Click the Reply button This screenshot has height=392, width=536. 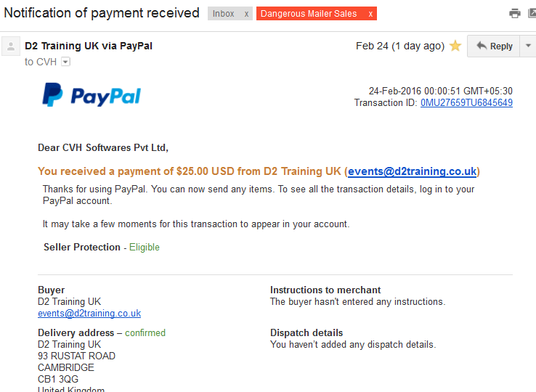pos(494,46)
